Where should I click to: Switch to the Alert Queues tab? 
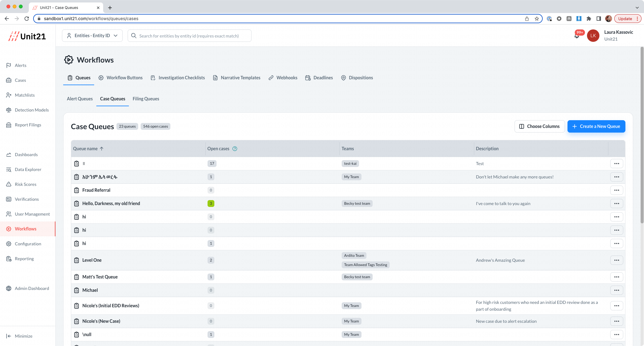click(80, 99)
